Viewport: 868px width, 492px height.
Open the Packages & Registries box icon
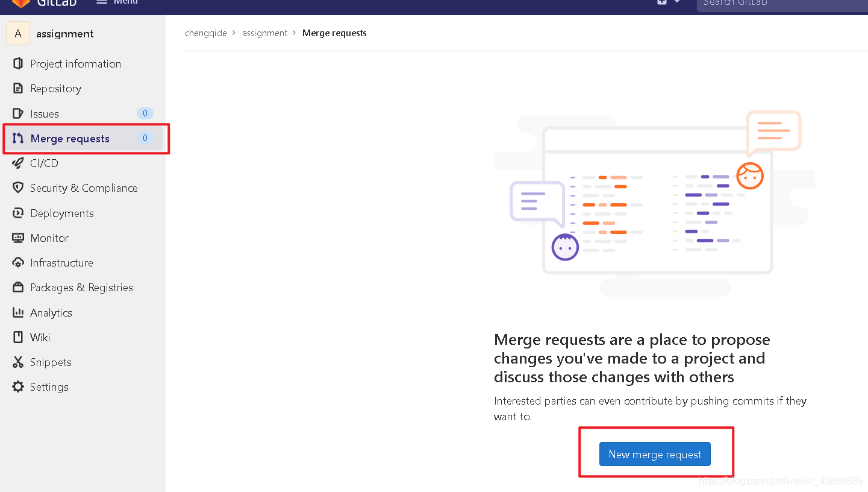point(18,287)
